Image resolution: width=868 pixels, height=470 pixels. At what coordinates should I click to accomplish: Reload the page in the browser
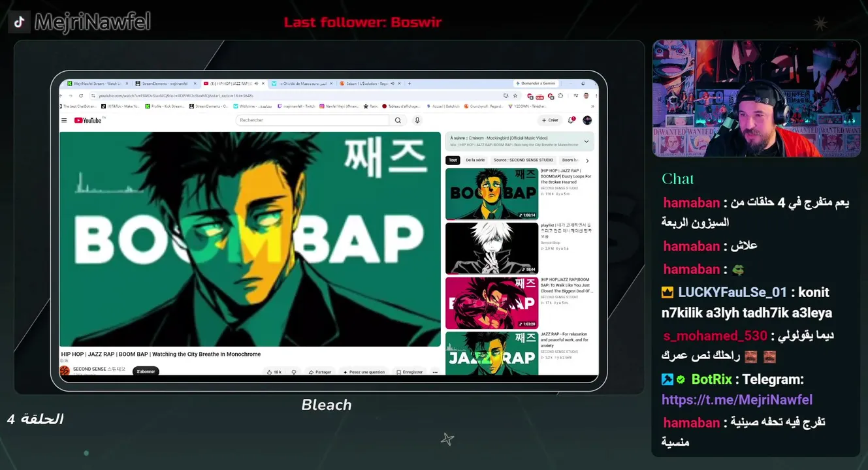tap(81, 95)
